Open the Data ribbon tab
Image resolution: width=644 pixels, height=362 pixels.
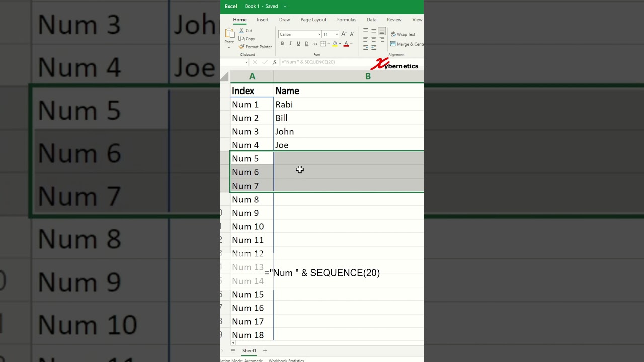(371, 20)
